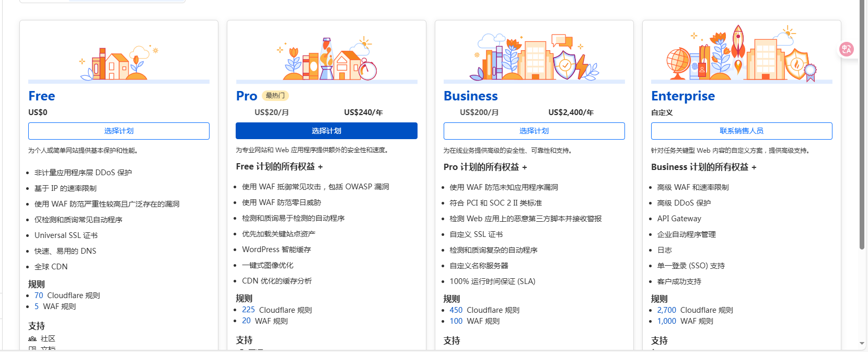Click the Business plan heading

(471, 96)
